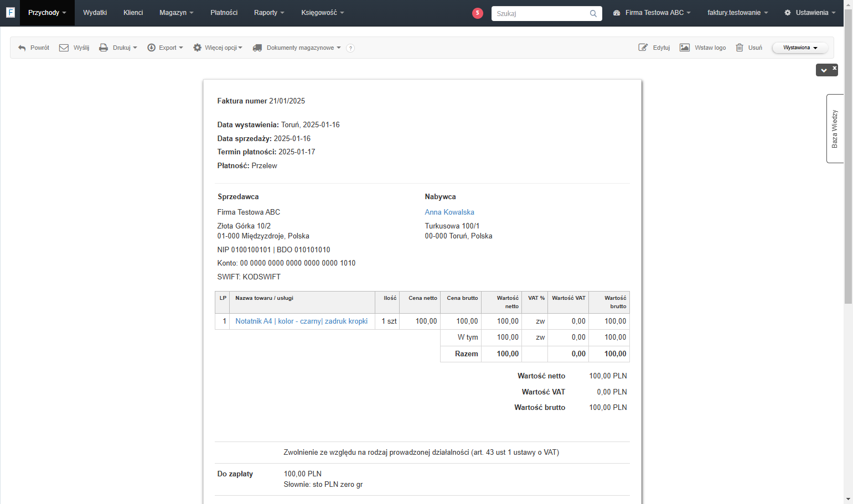Open the Firma Testowa ABC company menu

[x=652, y=13]
